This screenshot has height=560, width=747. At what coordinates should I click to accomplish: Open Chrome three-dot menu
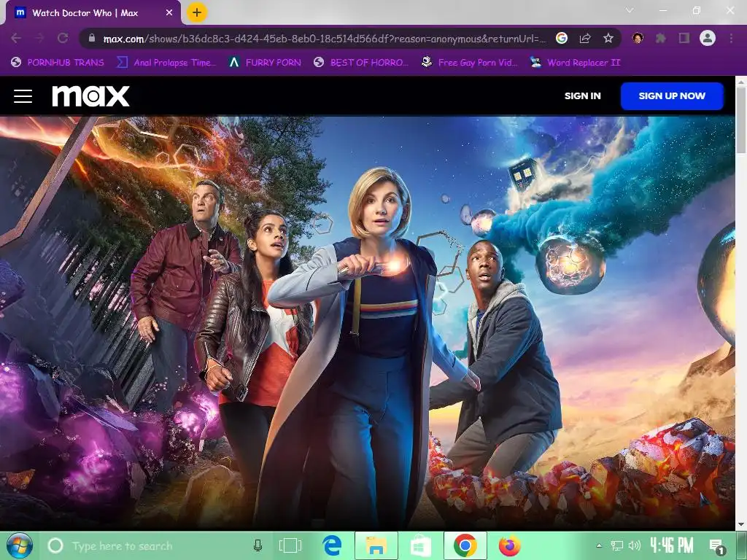(x=731, y=38)
